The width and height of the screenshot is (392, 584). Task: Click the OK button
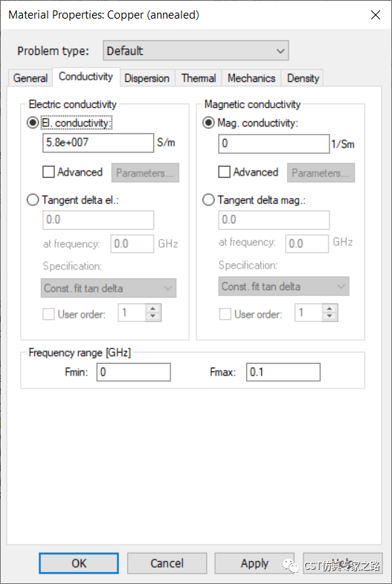[x=79, y=563]
